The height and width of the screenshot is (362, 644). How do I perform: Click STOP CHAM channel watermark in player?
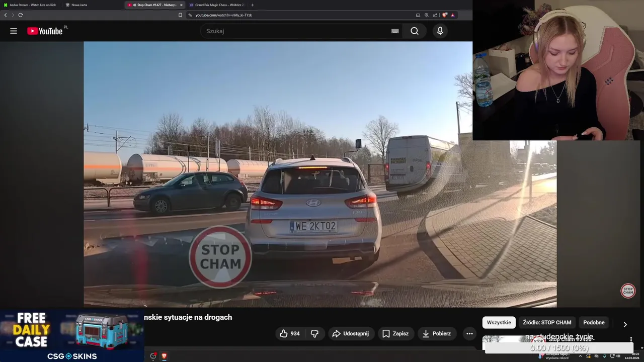pos(628,291)
